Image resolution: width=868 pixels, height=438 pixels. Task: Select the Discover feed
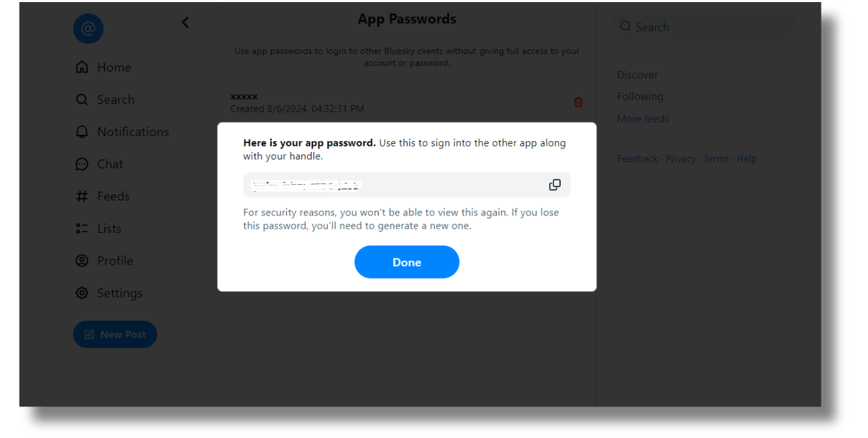pyautogui.click(x=637, y=75)
